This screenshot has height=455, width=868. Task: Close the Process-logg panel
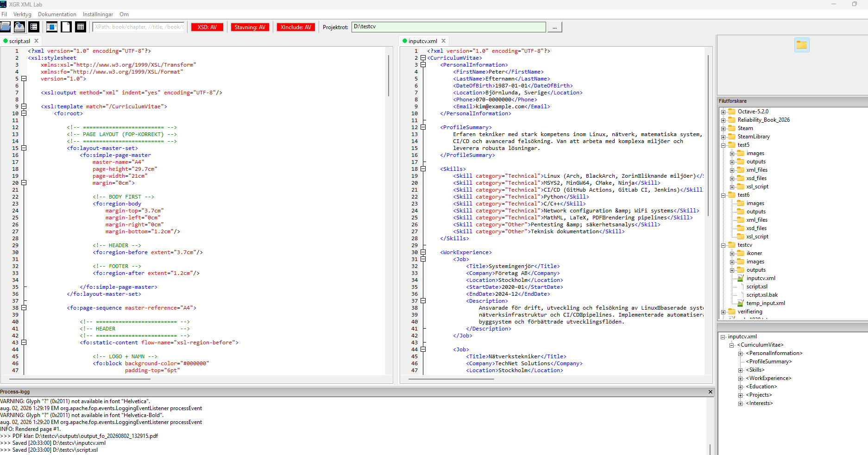[x=711, y=392]
